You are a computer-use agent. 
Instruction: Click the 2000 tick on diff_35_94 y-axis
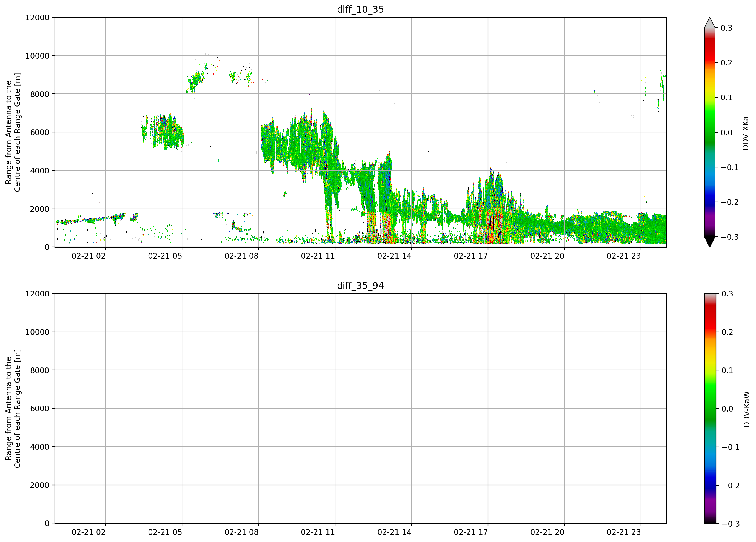[40, 485]
